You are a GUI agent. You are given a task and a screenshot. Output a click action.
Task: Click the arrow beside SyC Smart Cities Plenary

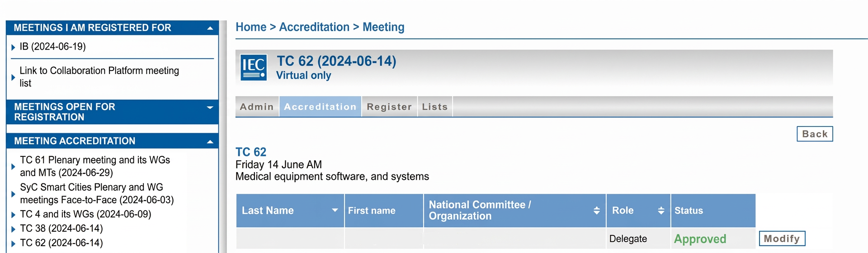(x=13, y=194)
